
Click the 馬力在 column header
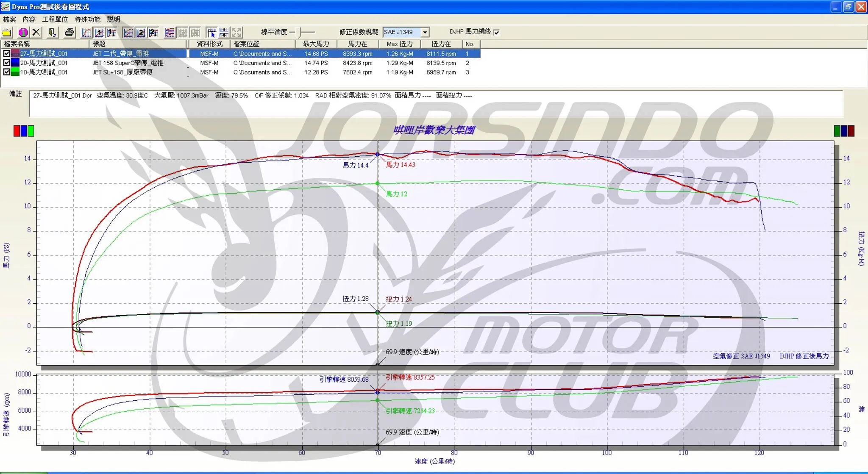click(358, 44)
